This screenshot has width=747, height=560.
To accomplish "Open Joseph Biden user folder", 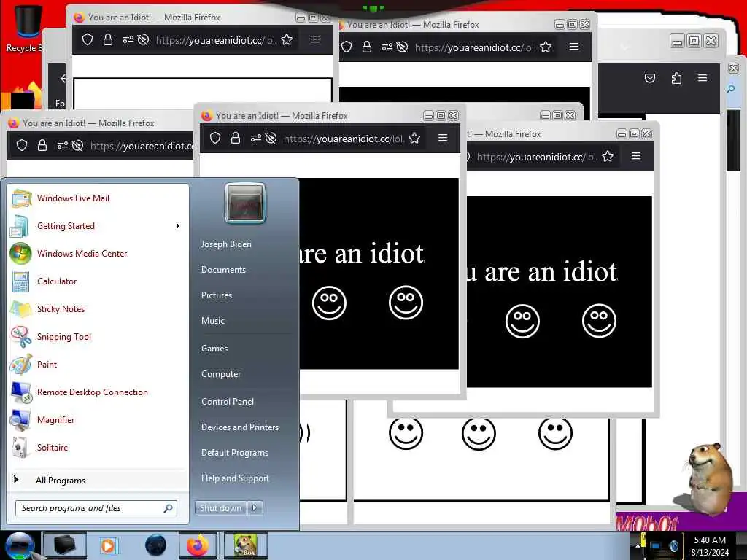I will tap(226, 244).
